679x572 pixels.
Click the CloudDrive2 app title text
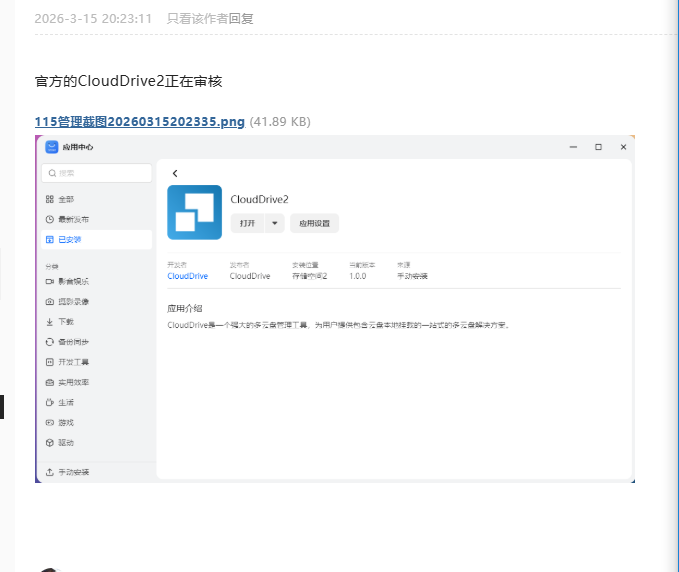(x=259, y=199)
